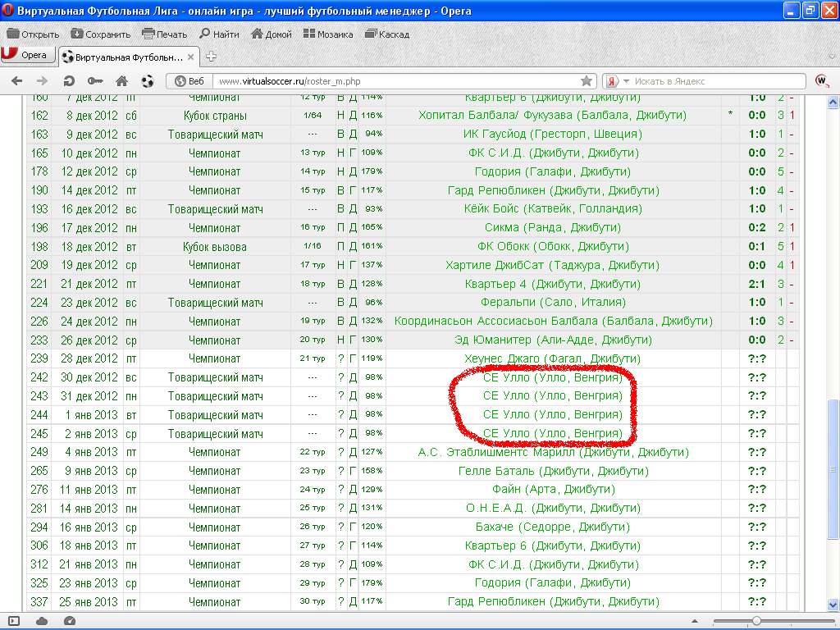Open Феральпи (Сало, Италия) team link
Screen dimensions: 840x630
(552, 302)
